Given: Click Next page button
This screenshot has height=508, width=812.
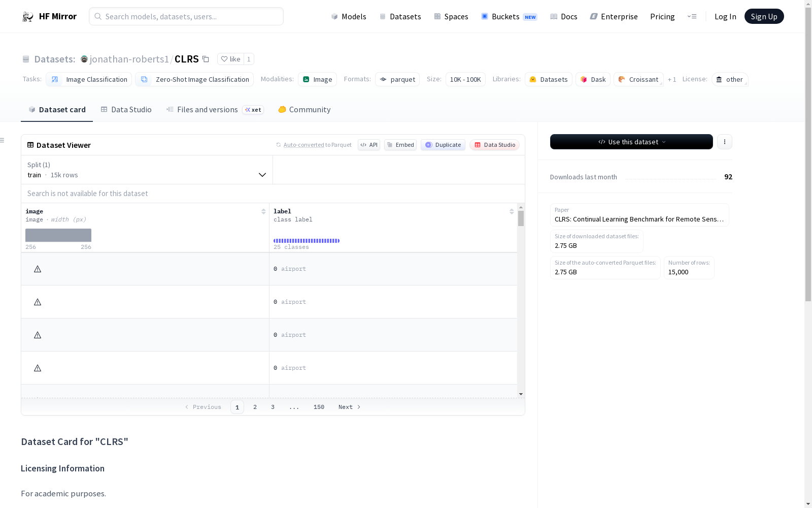Looking at the screenshot, I should pyautogui.click(x=349, y=407).
